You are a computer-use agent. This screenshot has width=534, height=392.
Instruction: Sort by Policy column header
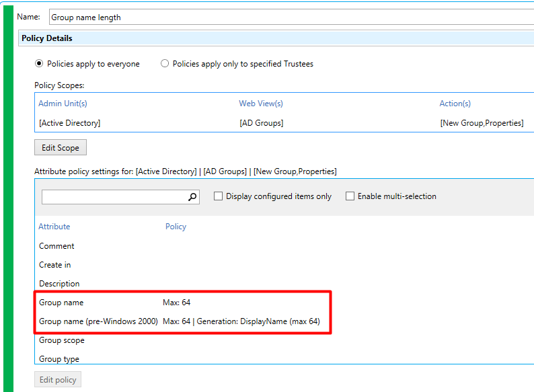[x=176, y=227]
